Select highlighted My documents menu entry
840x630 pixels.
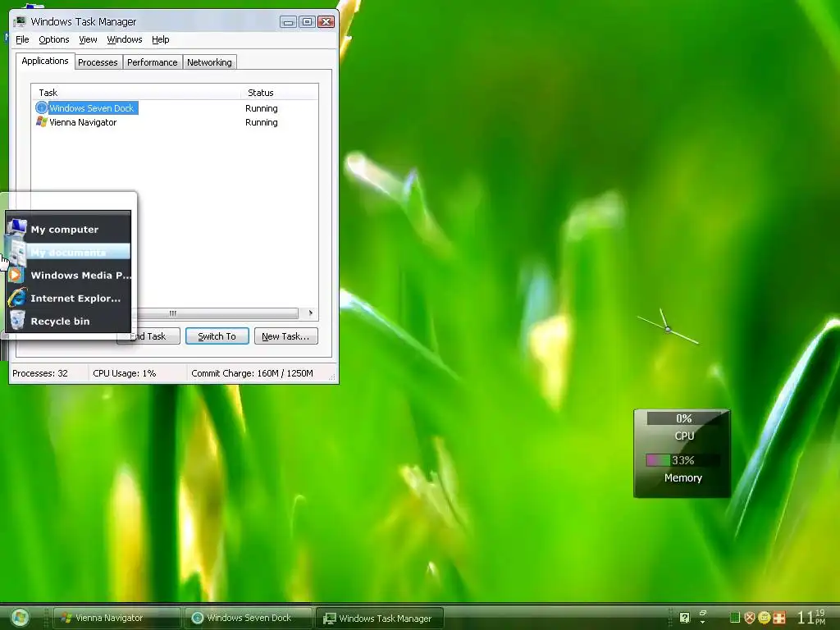[x=68, y=252]
